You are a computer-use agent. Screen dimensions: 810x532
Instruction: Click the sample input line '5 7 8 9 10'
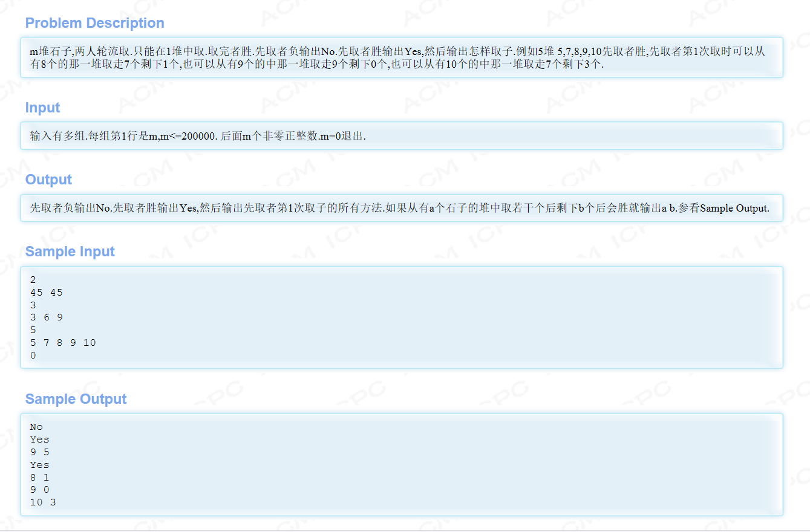click(63, 343)
